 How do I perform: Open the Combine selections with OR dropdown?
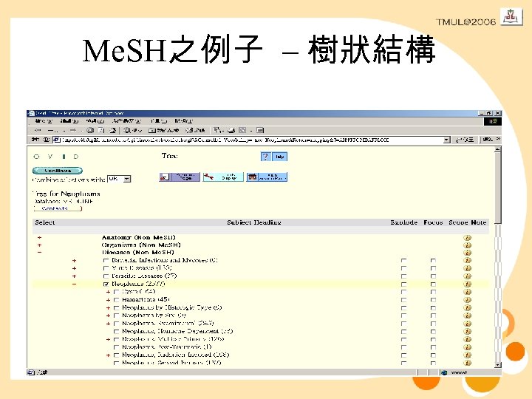[x=119, y=179]
